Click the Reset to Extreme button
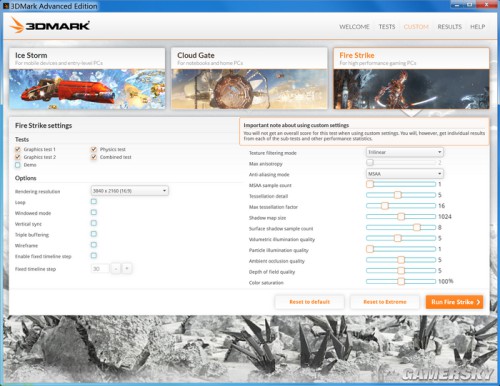Viewport: 500px width, 386px height. tap(385, 302)
